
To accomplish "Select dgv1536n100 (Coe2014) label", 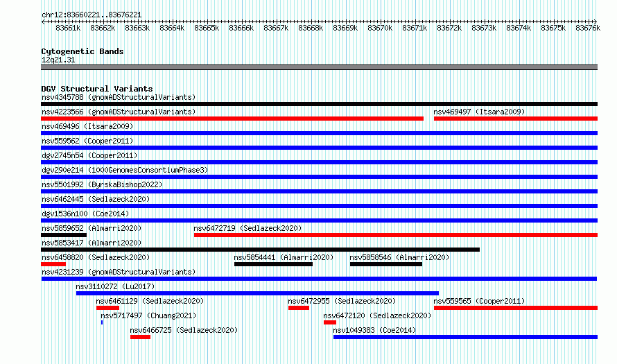I will click(x=85, y=214).
